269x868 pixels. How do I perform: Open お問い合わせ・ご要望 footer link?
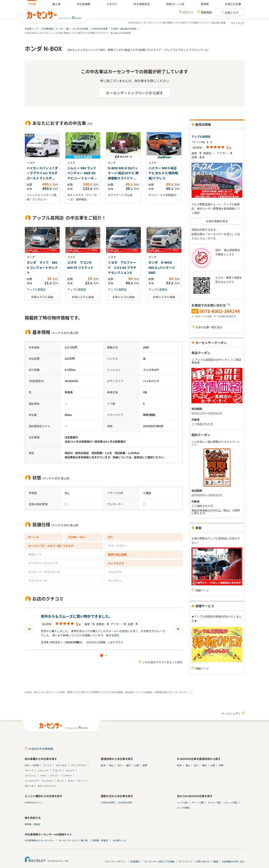point(207,861)
